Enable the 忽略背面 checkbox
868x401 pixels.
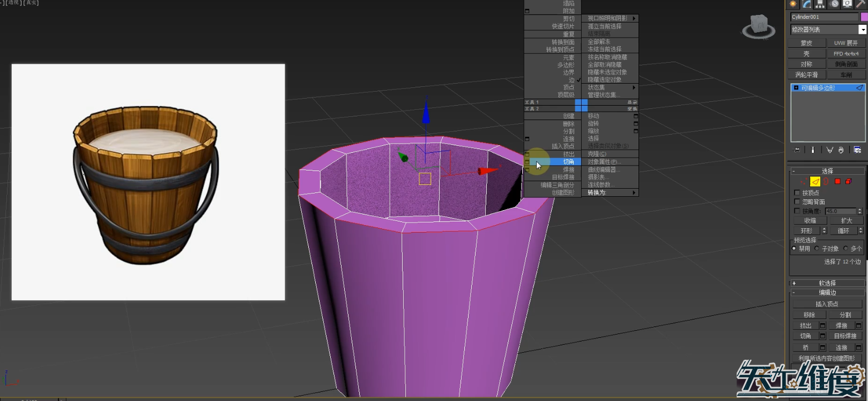click(797, 202)
